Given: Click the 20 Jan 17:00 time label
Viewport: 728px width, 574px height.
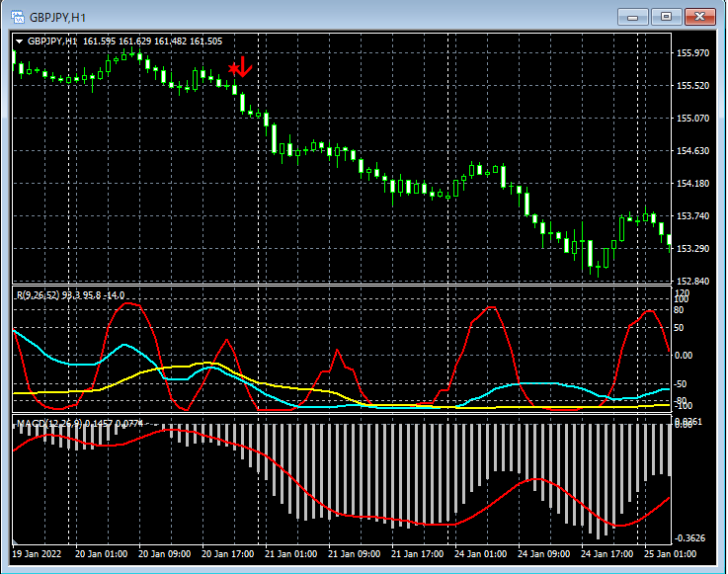Looking at the screenshot, I should (227, 554).
